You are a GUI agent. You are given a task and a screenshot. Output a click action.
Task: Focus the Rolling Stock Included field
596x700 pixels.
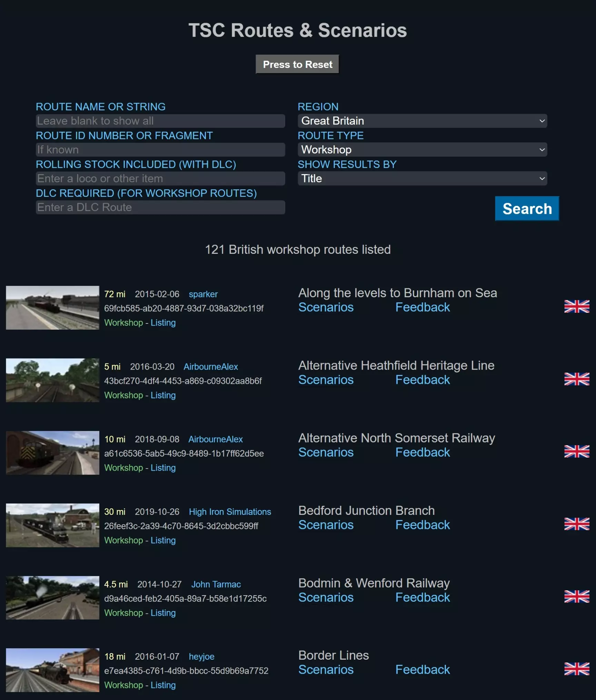point(160,179)
